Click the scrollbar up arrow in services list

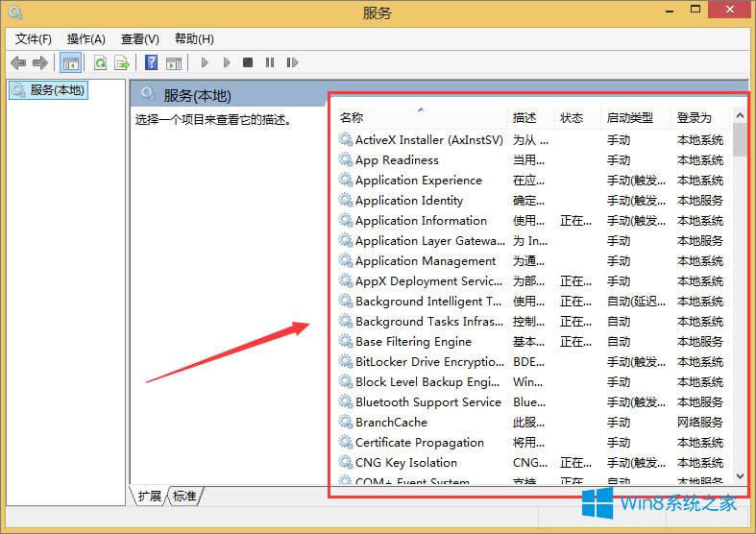click(740, 115)
